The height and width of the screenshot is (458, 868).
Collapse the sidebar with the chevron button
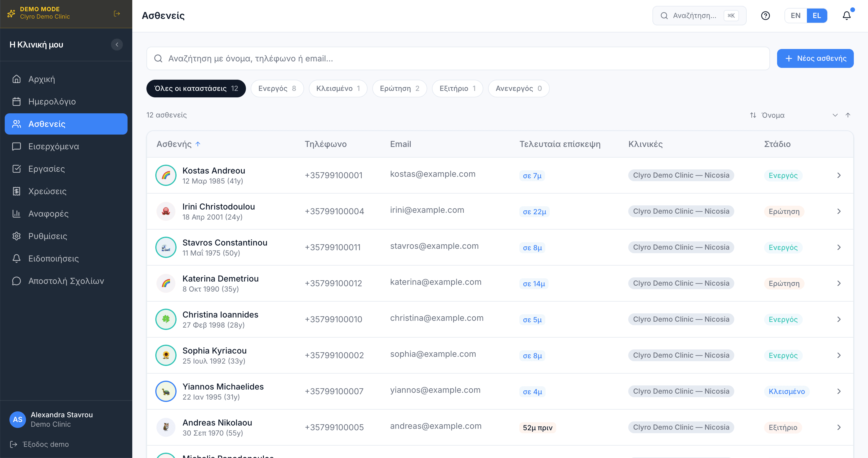click(117, 45)
